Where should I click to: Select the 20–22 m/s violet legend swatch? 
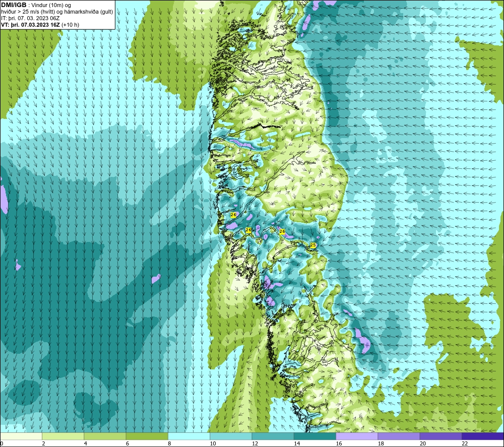440,436
